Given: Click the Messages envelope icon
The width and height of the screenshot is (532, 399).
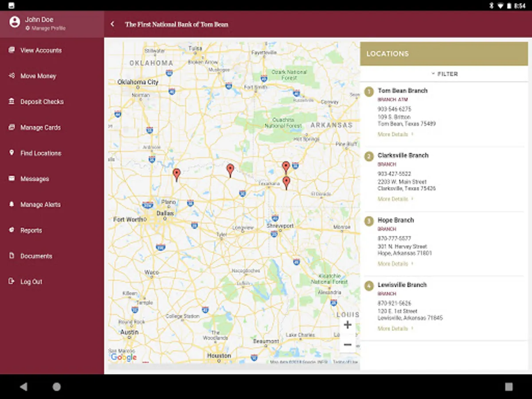Looking at the screenshot, I should click(12, 179).
